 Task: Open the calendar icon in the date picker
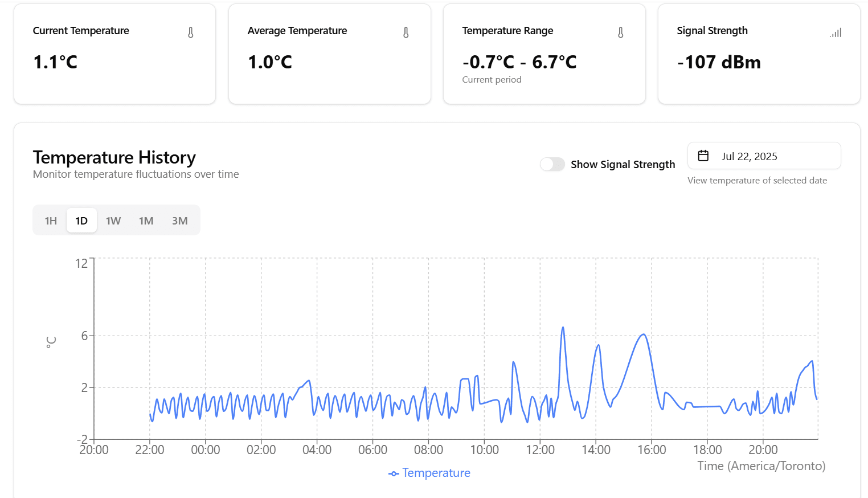coord(704,155)
